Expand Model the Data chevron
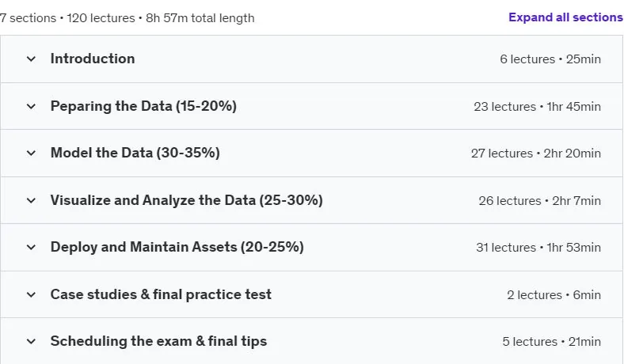 [31, 153]
